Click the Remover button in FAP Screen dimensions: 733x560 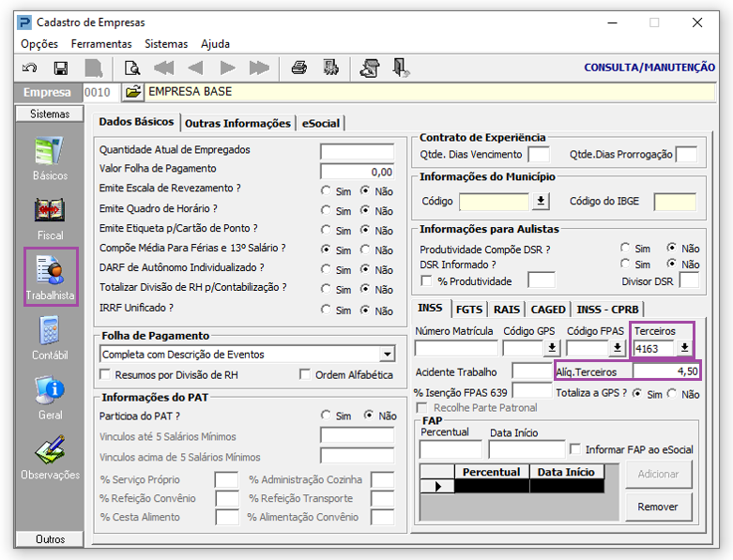point(658,507)
